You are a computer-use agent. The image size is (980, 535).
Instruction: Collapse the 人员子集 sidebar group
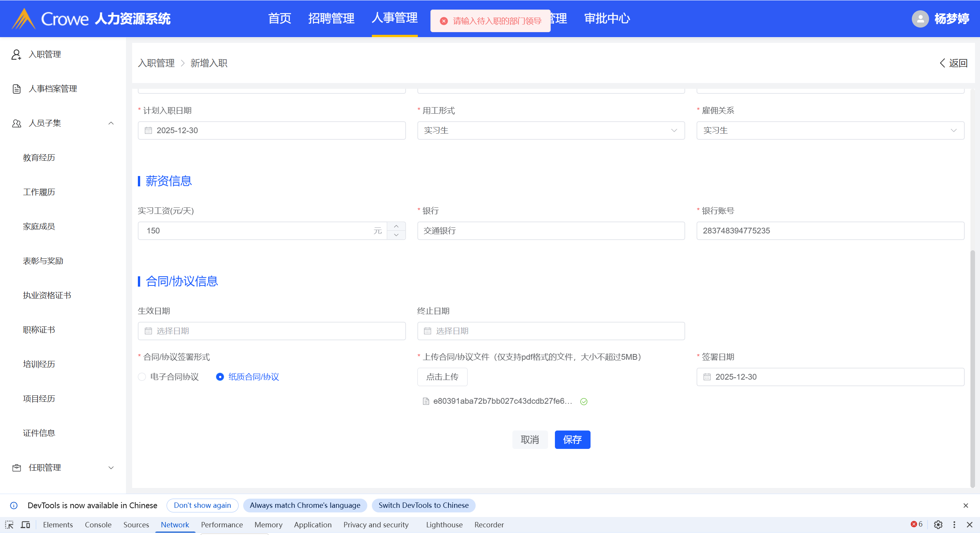[x=111, y=123]
